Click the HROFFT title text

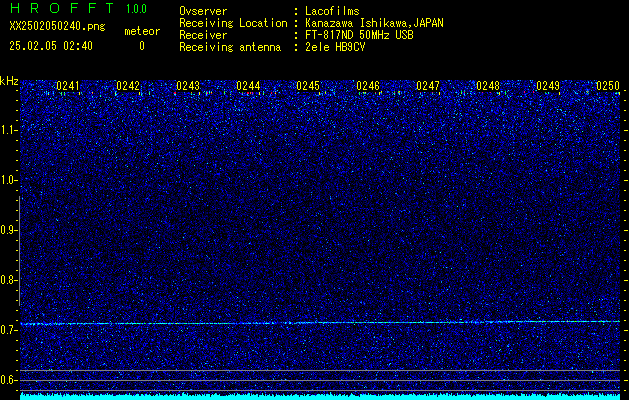coord(61,8)
